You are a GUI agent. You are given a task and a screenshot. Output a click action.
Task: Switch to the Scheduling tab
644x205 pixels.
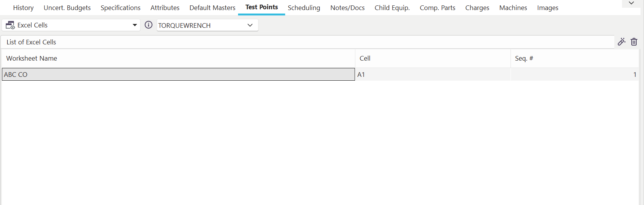tap(304, 8)
